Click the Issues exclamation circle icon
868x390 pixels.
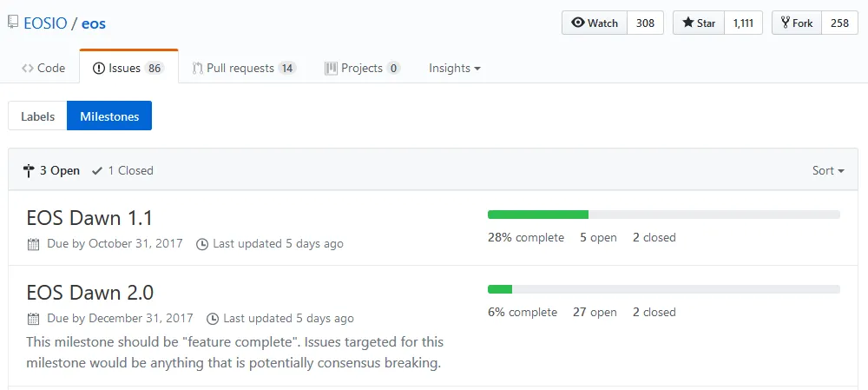tap(99, 68)
